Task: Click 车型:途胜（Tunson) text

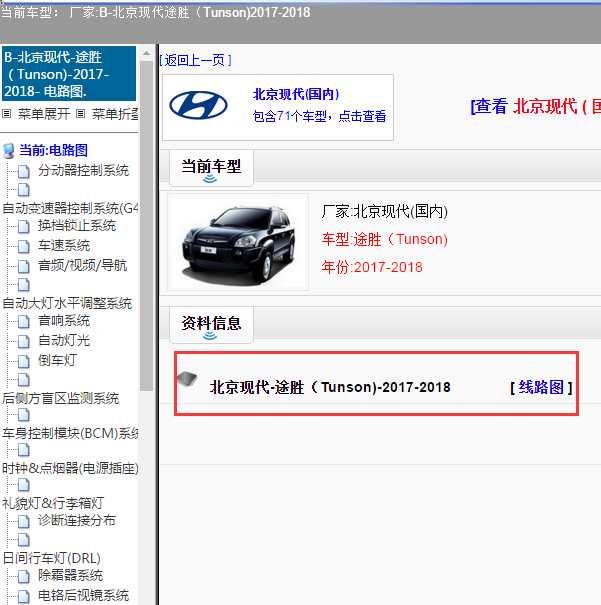Action: pyautogui.click(x=385, y=239)
